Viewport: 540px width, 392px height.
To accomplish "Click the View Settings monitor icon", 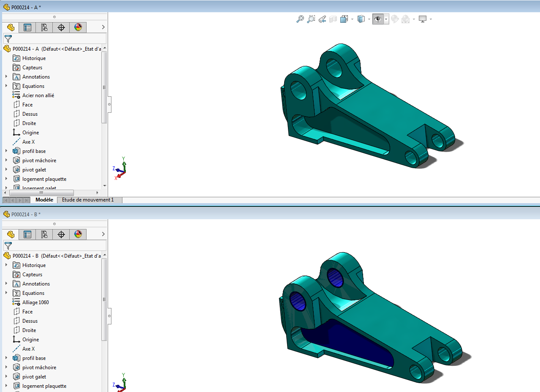I will (x=423, y=19).
